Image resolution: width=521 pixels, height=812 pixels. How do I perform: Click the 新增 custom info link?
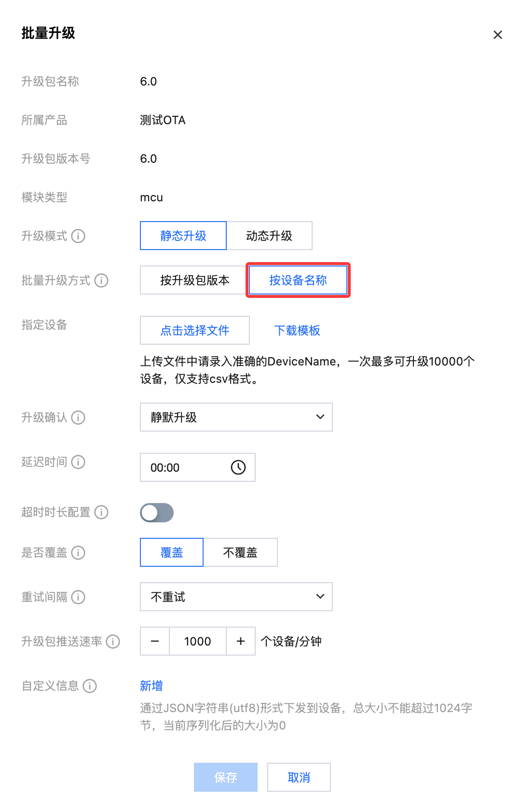[151, 686]
